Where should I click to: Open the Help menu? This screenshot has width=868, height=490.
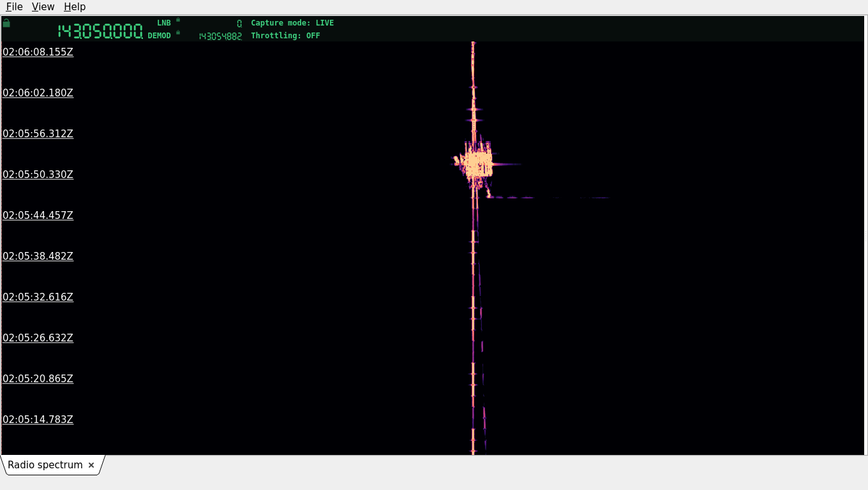coord(75,6)
